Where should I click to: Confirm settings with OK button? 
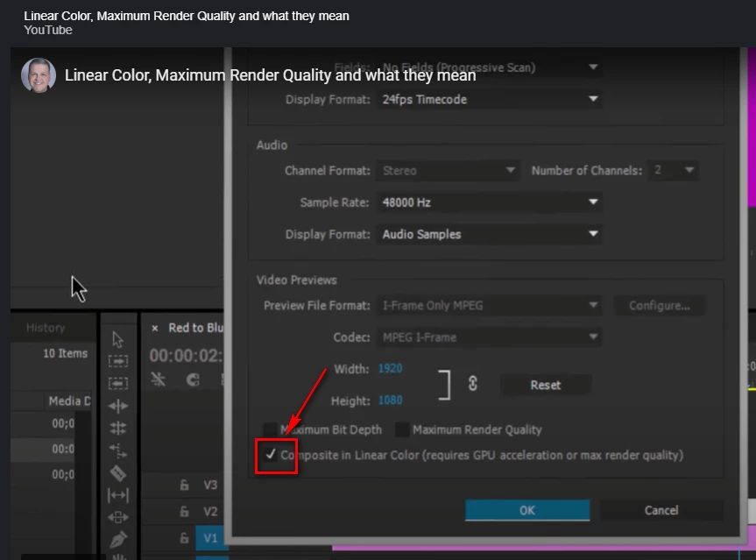[527, 510]
